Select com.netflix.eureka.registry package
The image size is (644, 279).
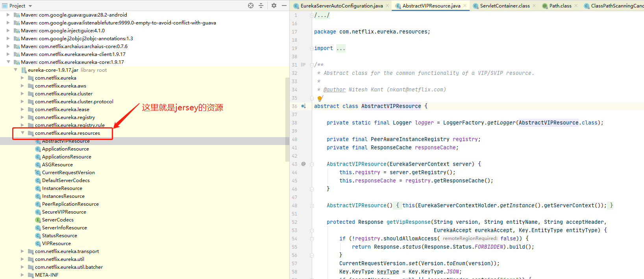click(65, 117)
